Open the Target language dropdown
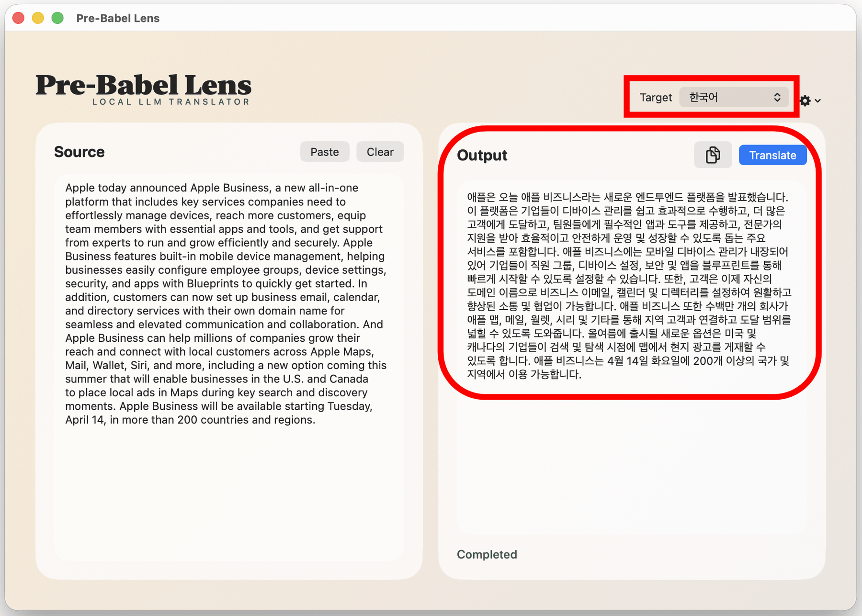 click(x=734, y=97)
